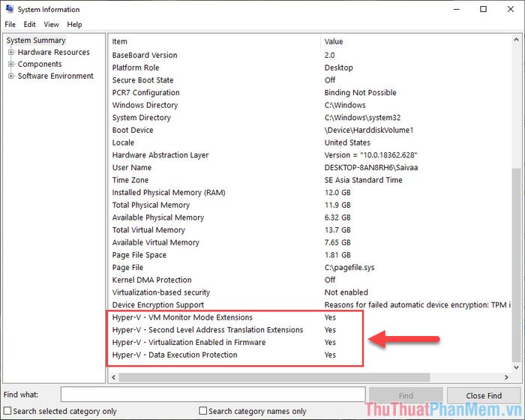
Task: Click the DESKTOP-8AN8RH6\Saivaa value
Action: pyautogui.click(x=371, y=167)
